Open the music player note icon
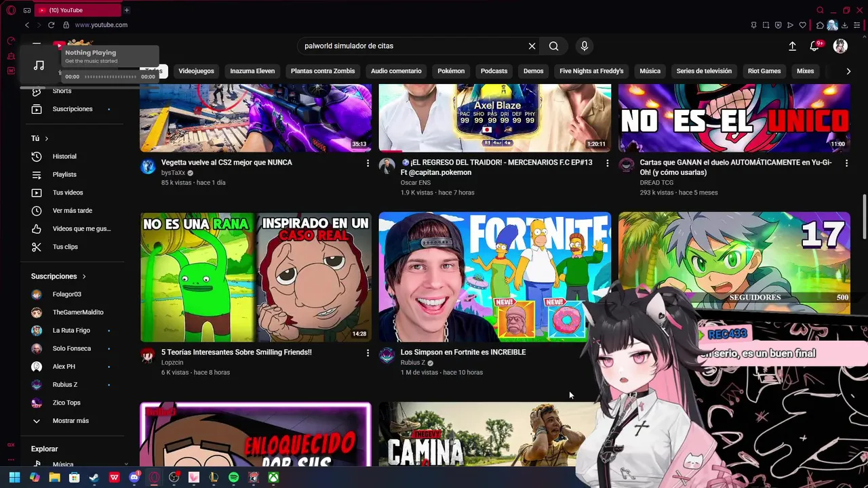The height and width of the screenshot is (488, 868). coord(39,65)
